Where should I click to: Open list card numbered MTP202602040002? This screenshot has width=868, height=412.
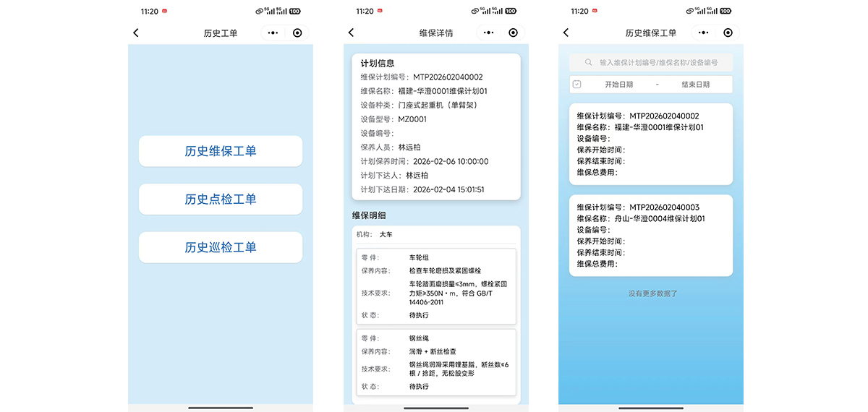tap(651, 144)
